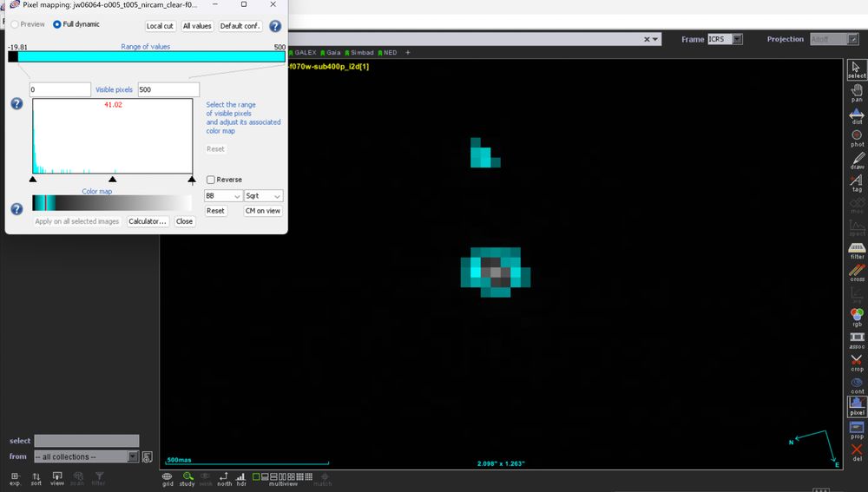Click the color map gradient strip
Image resolution: width=868 pixels, height=492 pixels.
(112, 203)
